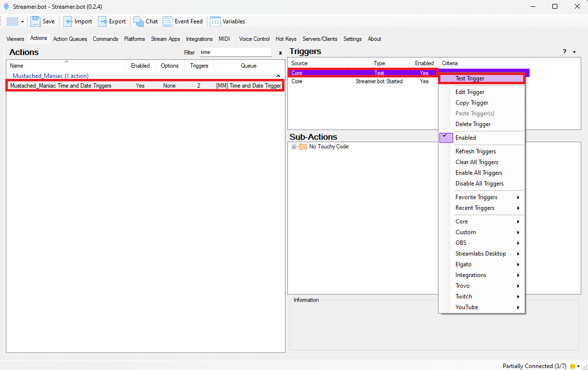Image resolution: width=588 pixels, height=370 pixels.
Task: Open the Variables icon
Action: pos(215,21)
